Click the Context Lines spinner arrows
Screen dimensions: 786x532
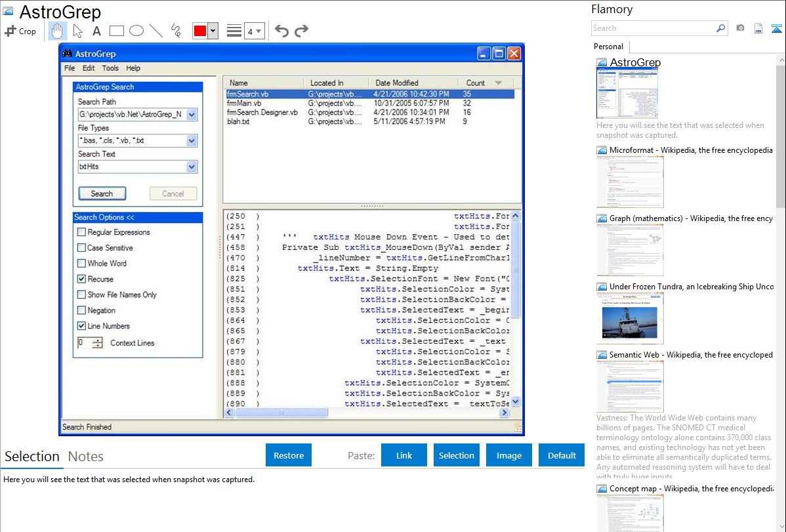(x=98, y=343)
